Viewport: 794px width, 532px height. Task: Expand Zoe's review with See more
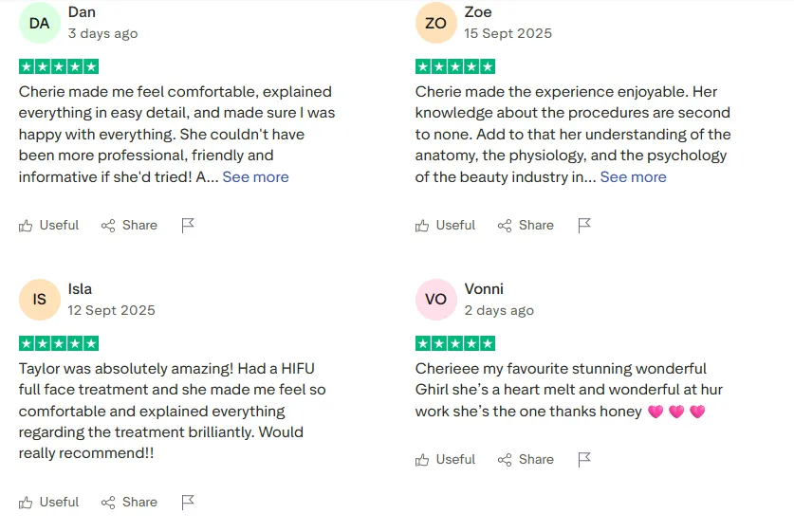[x=634, y=177]
